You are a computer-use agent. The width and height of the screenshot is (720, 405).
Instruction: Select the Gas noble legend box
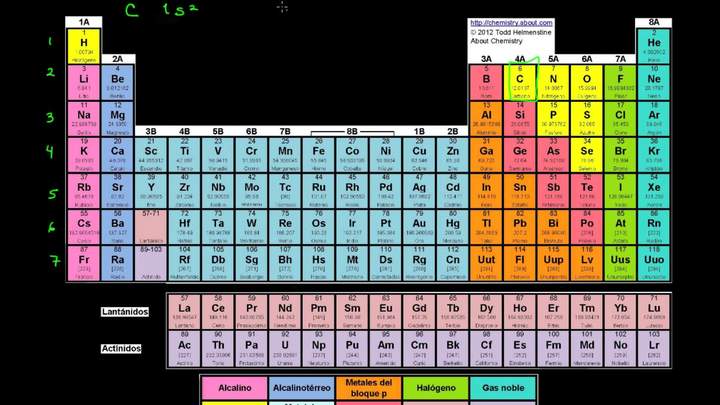coord(503,388)
